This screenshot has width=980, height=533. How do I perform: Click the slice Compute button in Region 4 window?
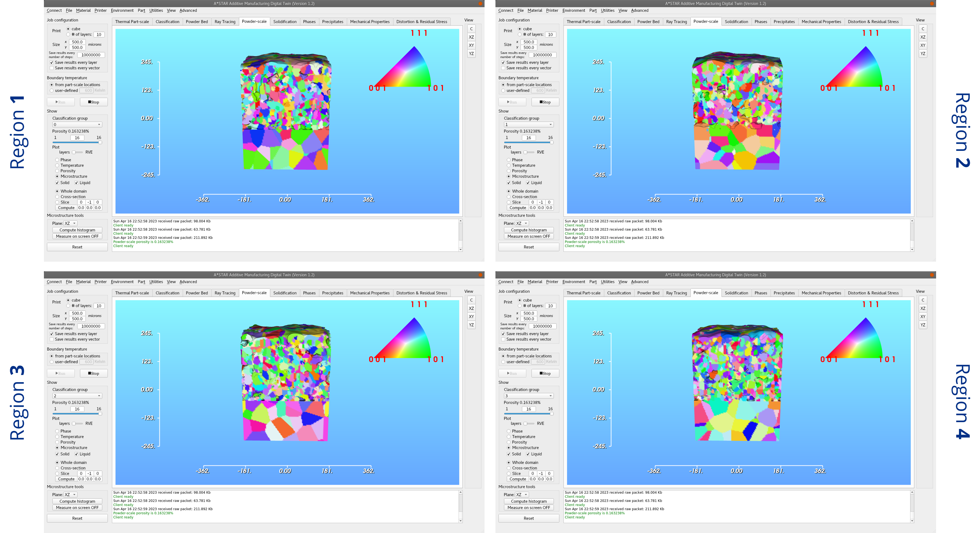(x=518, y=480)
